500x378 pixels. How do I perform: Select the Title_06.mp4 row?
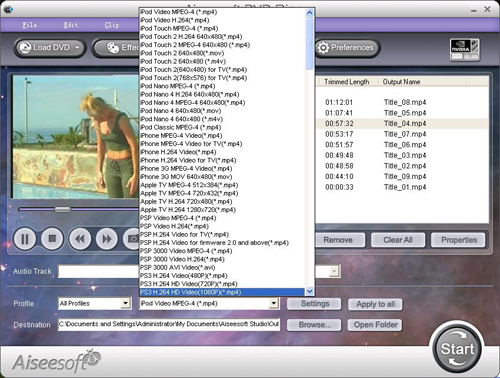coord(402,145)
